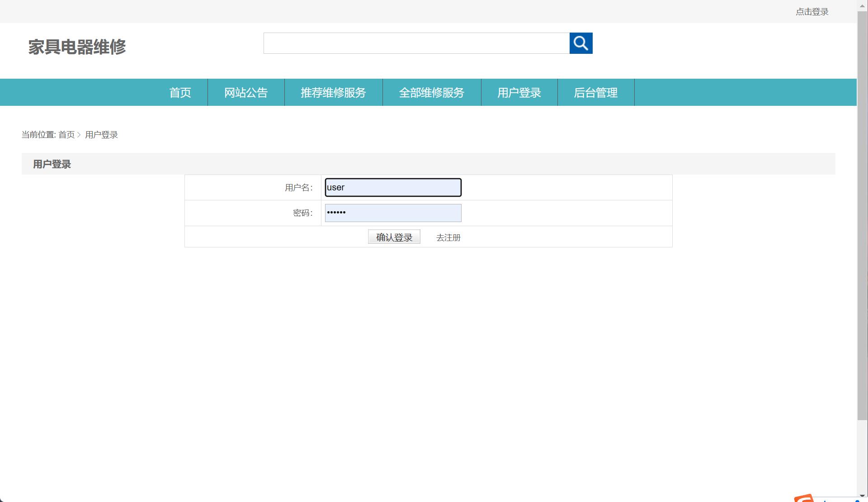Open the 网站公告 navigation tab
The image size is (868, 502).
[245, 92]
